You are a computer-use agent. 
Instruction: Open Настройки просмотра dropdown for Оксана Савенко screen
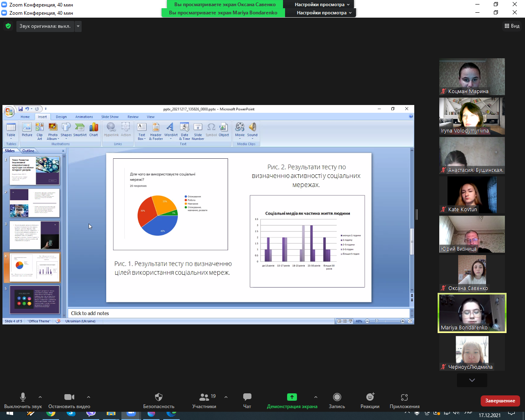322,5
